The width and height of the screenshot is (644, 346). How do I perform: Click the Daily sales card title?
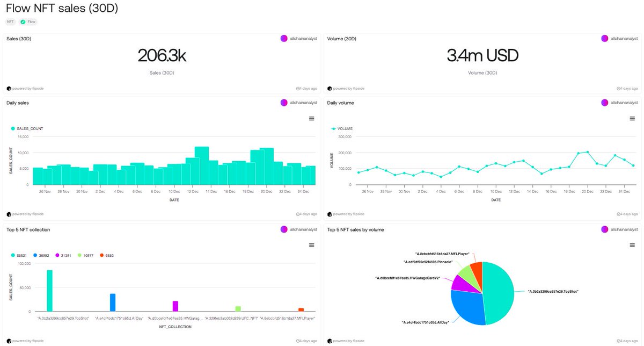pyautogui.click(x=18, y=103)
